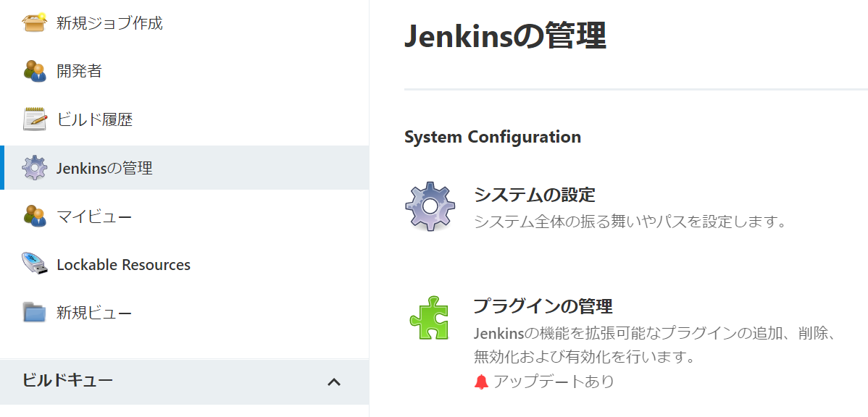Image resolution: width=868 pixels, height=417 pixels.
Task: Click the 新規ジョブ作成 box icon
Action: click(34, 22)
